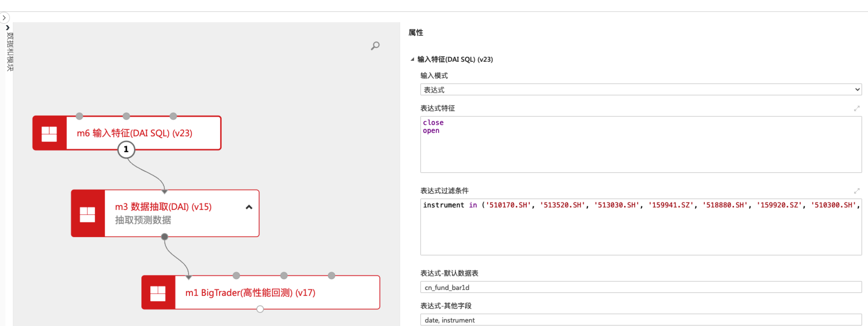Focus the 表达式-其他字段 field date, instrument
This screenshot has height=326, width=868.
640,320
